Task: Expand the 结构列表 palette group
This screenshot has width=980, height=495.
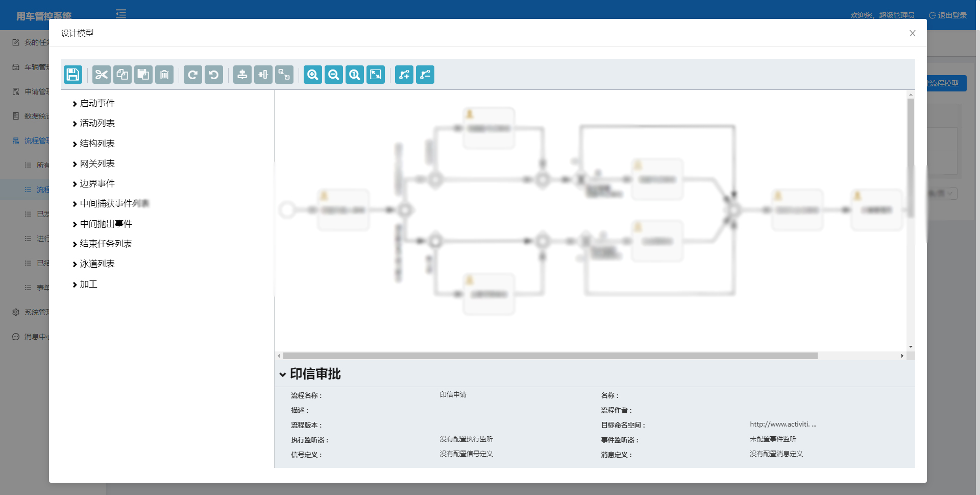Action: (x=94, y=144)
